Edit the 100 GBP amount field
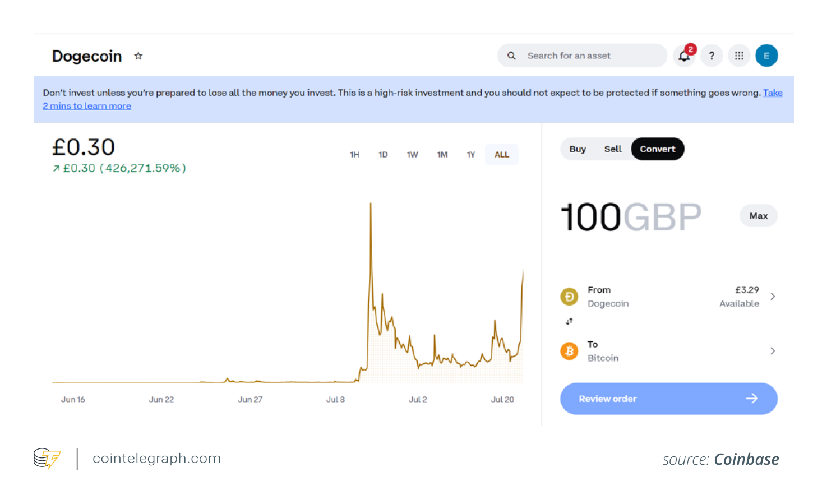 point(631,217)
